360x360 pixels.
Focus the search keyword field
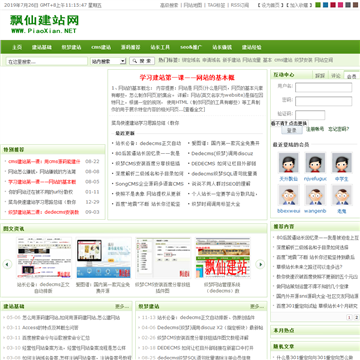(47, 61)
